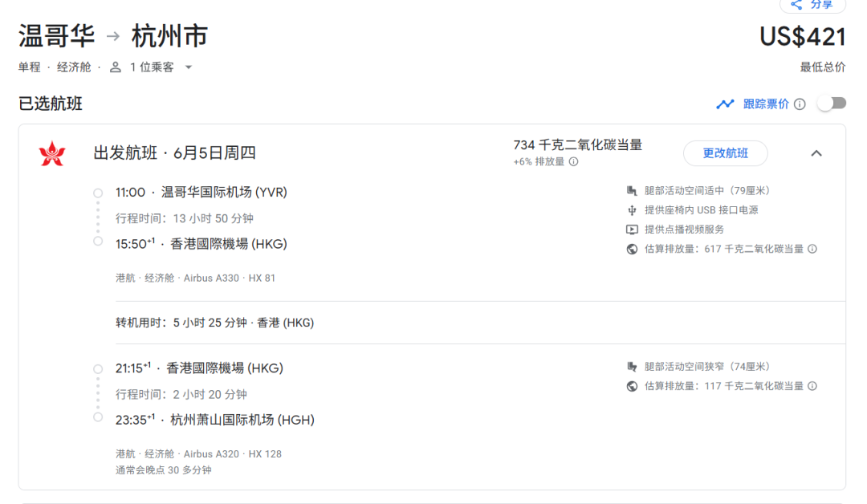Image resolution: width=867 pixels, height=504 pixels.
Task: Click the seat legroom icon for 79厘米
Action: coord(632,191)
